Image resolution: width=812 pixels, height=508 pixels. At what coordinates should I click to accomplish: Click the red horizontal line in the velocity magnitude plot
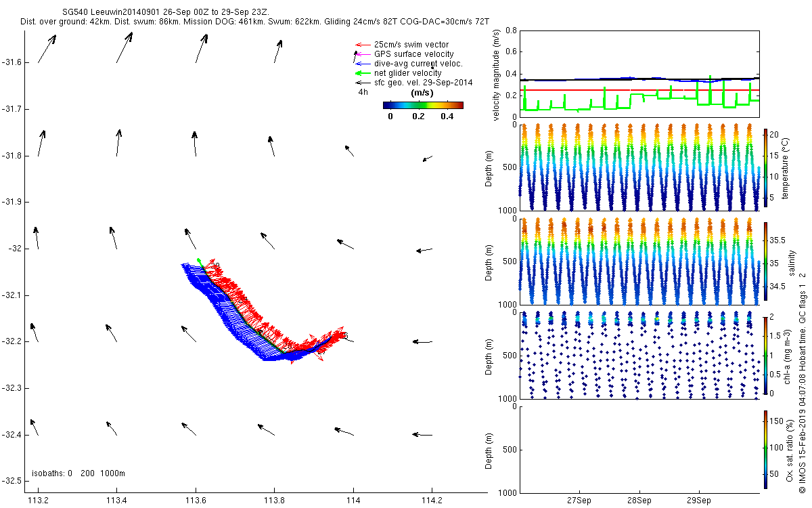[x=639, y=89]
